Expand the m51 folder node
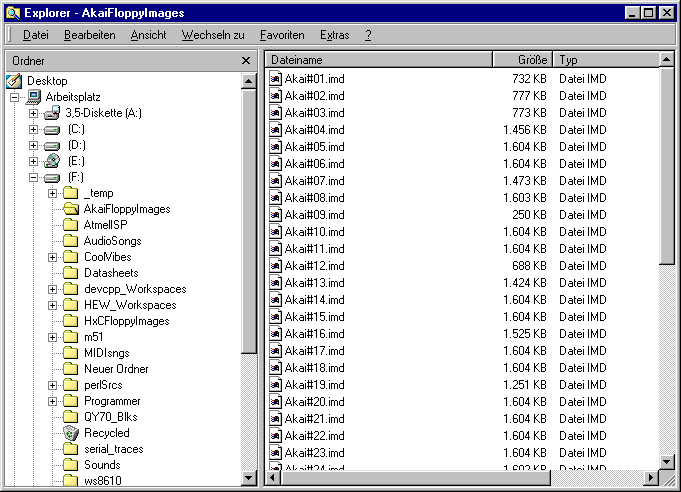 [53, 337]
